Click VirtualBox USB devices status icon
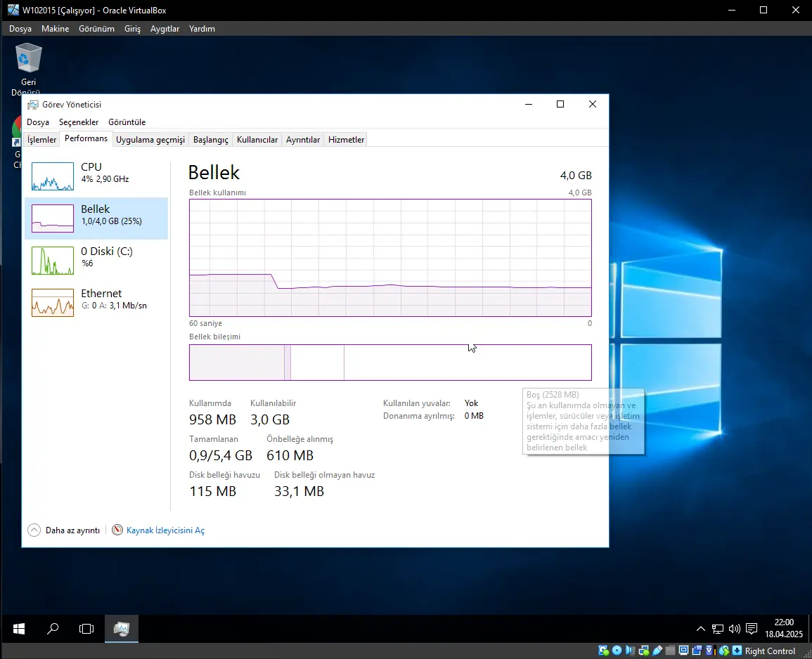Image resolution: width=812 pixels, height=659 pixels. pos(657,651)
